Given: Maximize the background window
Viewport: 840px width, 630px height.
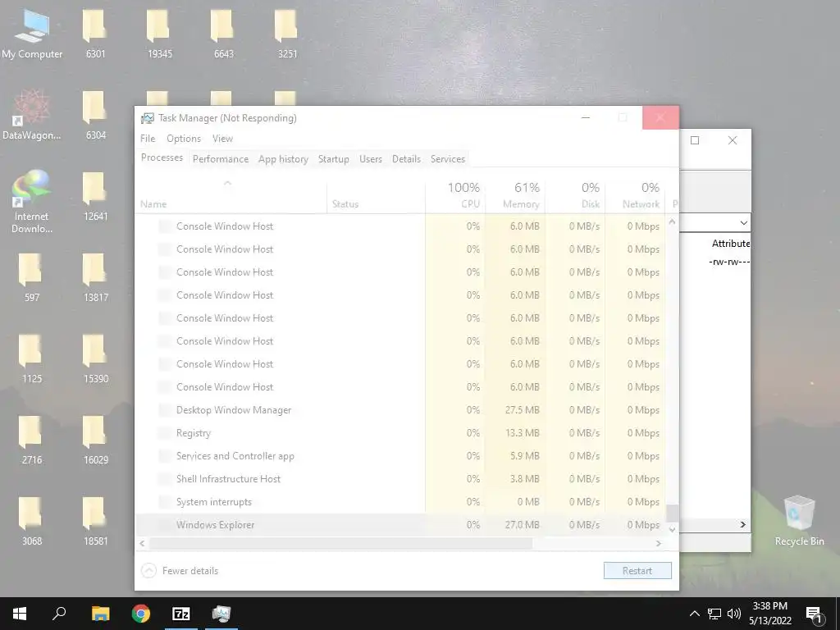Looking at the screenshot, I should 695,140.
